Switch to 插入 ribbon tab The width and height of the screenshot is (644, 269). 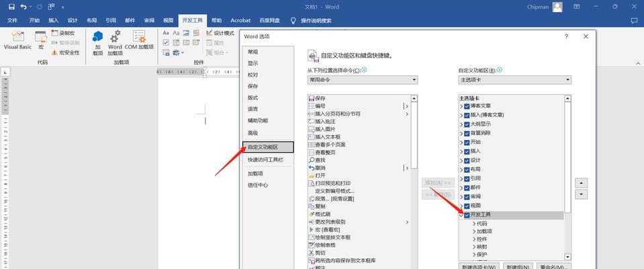(x=54, y=20)
